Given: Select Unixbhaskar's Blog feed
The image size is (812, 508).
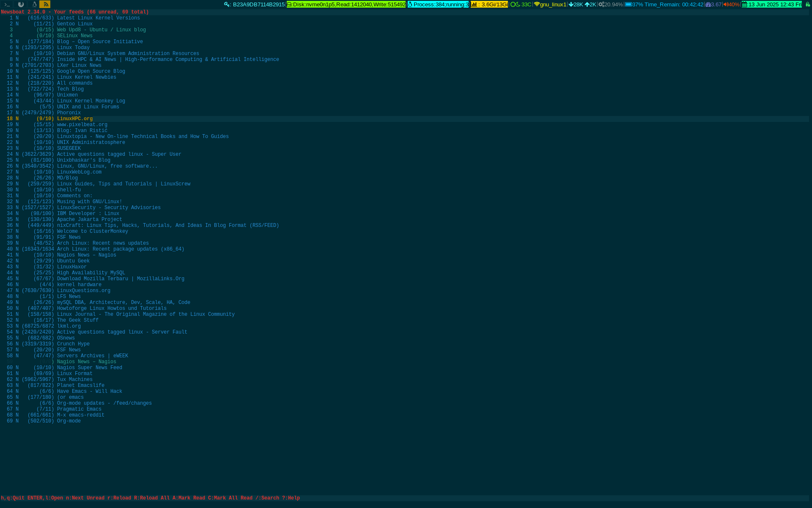Looking at the screenshot, I should coord(83,160).
